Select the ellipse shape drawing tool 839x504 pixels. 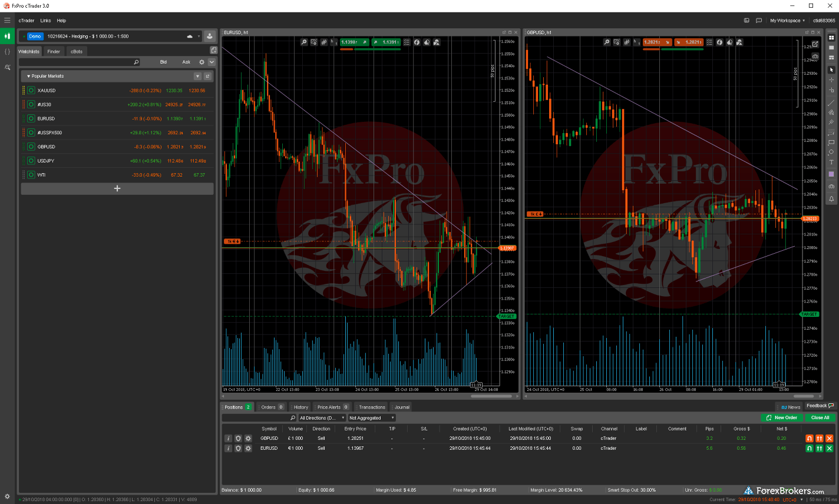(831, 152)
